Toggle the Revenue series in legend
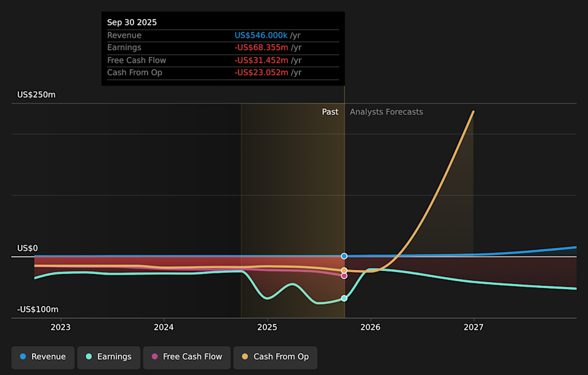 click(x=43, y=357)
